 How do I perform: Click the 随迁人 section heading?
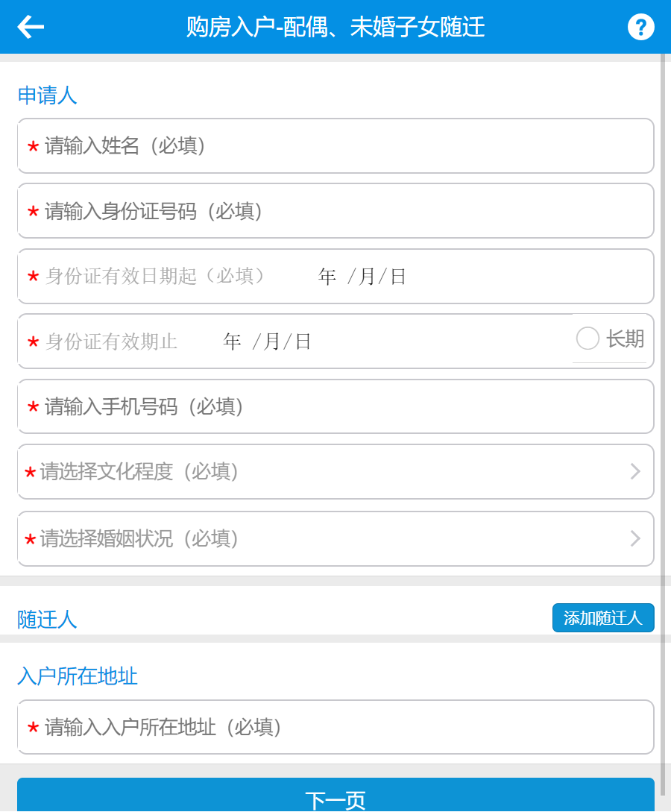coord(47,619)
